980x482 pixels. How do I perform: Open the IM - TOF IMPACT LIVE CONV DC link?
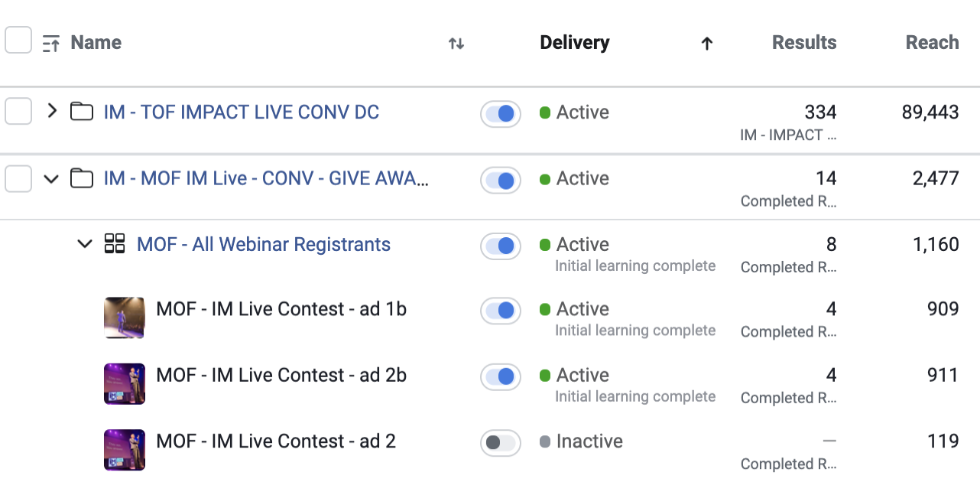[x=242, y=112]
